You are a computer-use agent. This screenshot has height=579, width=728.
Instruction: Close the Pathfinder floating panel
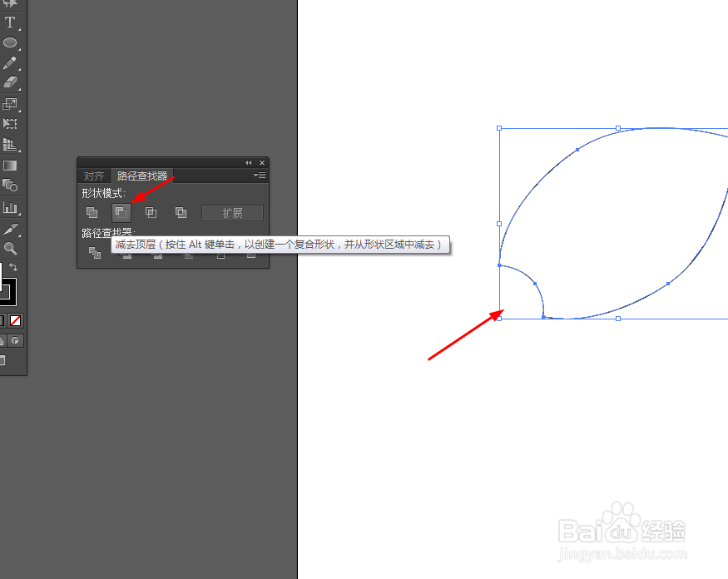[x=262, y=162]
